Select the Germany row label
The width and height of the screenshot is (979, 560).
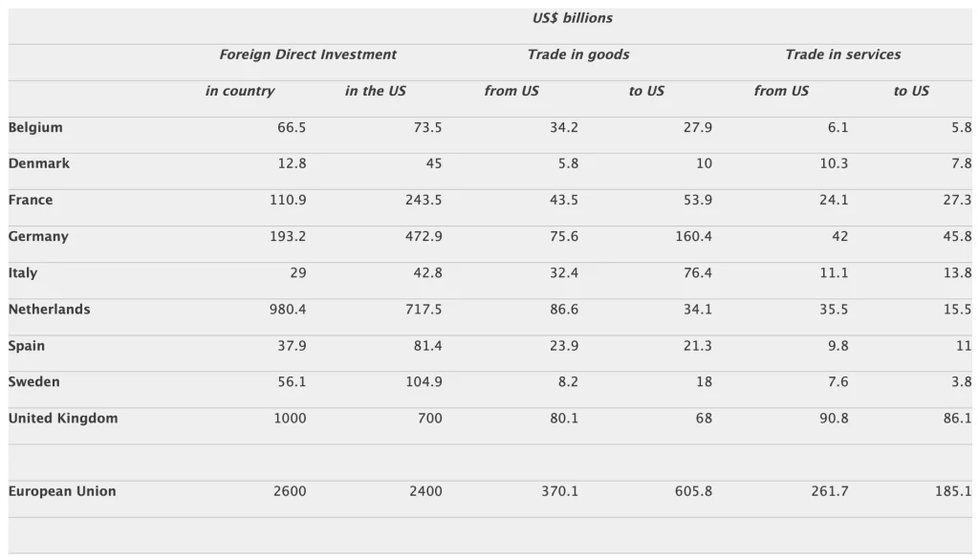tap(38, 236)
